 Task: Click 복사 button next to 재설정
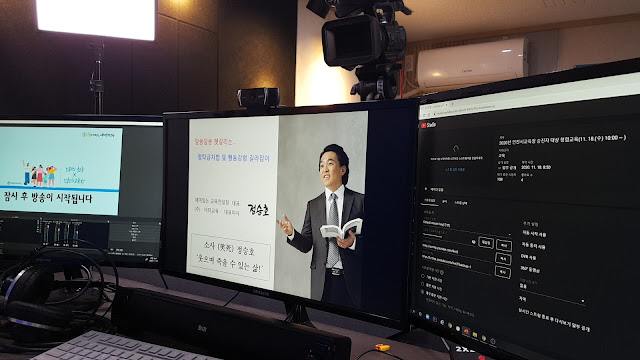click(504, 245)
